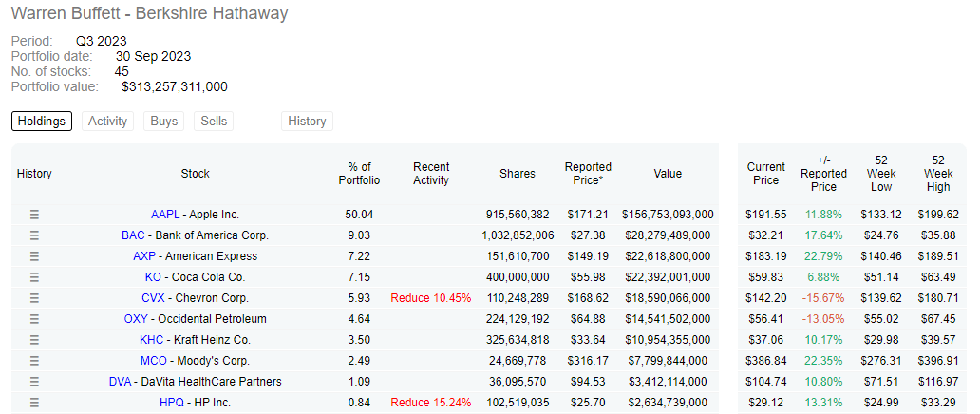Sort by +/- Reported Price column header
Viewport: 980px width, 414px height.
(x=823, y=174)
